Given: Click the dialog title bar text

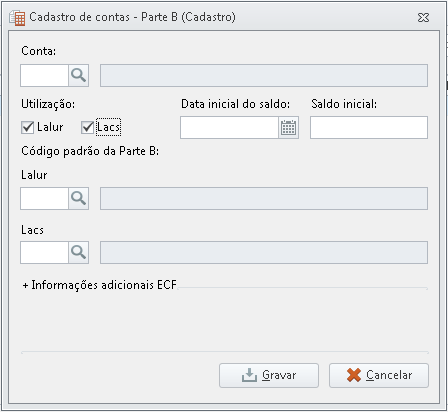Looking at the screenshot, I should point(132,17).
